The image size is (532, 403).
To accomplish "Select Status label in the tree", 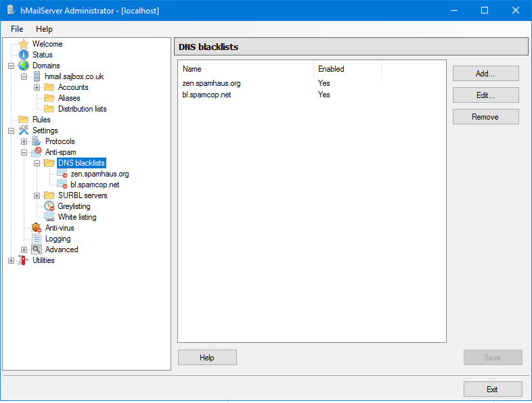I will [x=43, y=55].
